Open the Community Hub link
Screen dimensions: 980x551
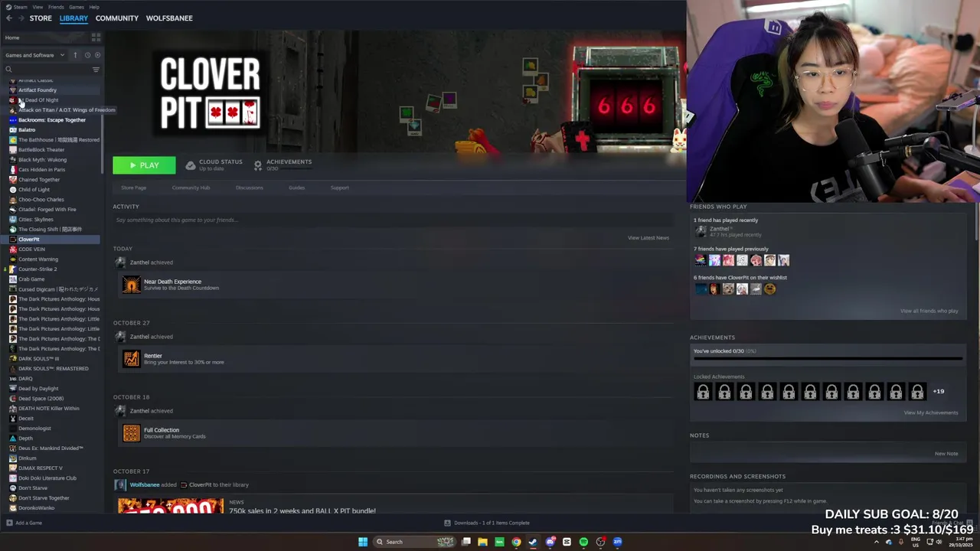(191, 187)
